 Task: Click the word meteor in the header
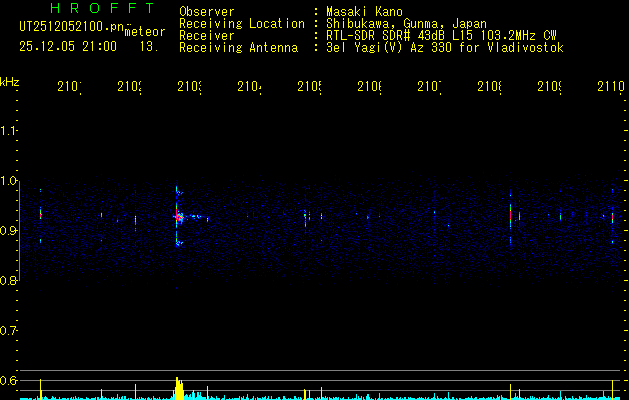click(145, 32)
